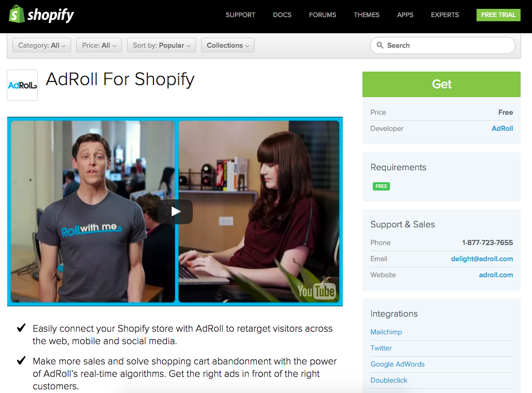Click the Requirements heading

398,167
